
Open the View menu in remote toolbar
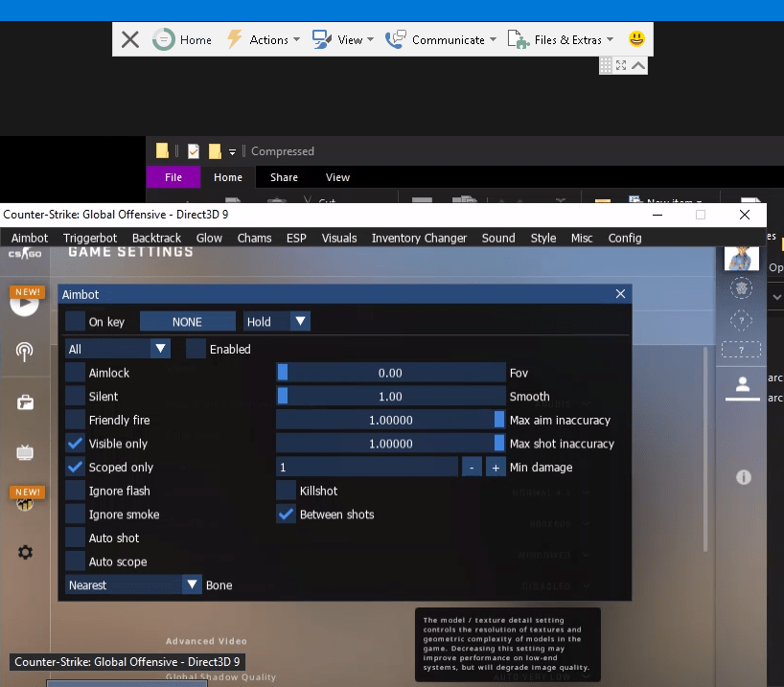(x=343, y=39)
